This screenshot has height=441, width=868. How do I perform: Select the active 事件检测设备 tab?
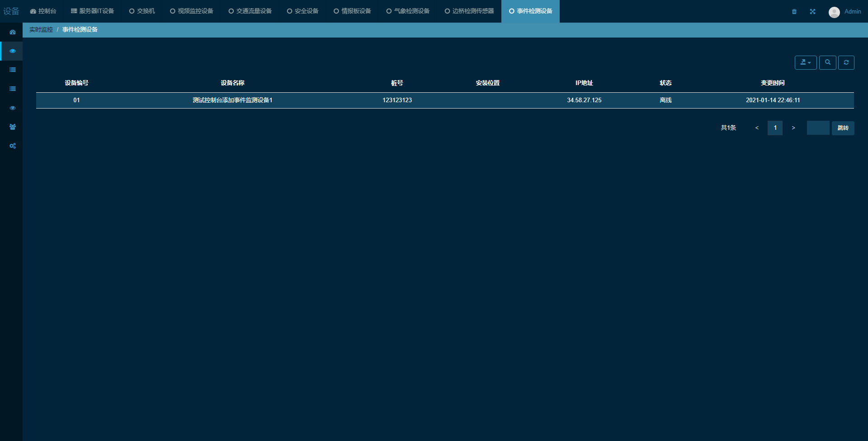coord(530,11)
